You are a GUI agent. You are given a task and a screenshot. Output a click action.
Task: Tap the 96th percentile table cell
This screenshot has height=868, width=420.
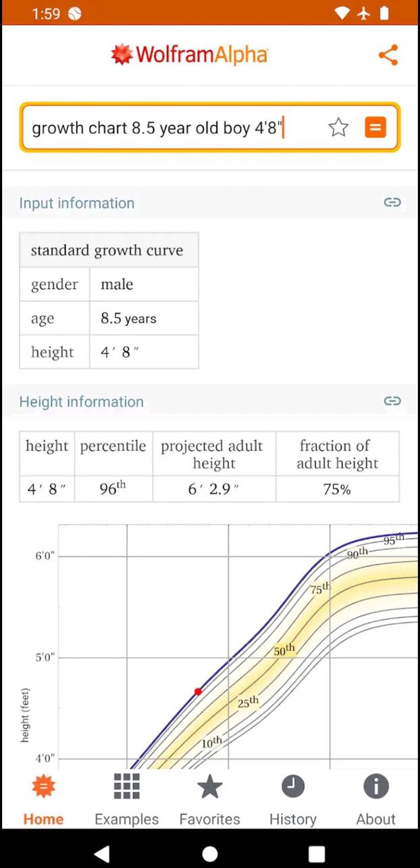pyautogui.click(x=113, y=489)
